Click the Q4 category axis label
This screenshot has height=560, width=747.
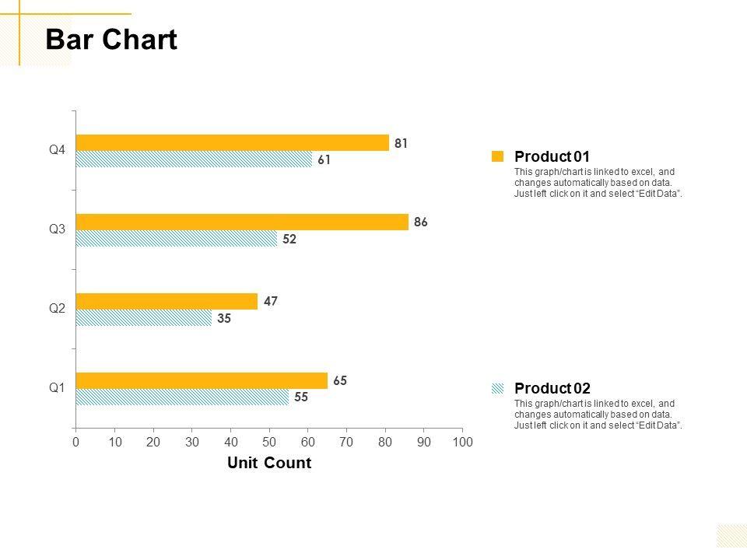tap(57, 151)
